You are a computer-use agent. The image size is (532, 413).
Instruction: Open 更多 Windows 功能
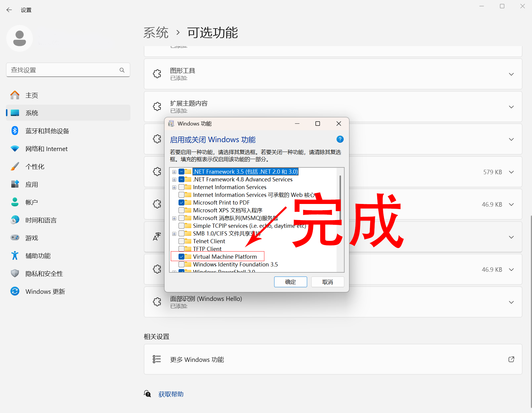(333, 359)
